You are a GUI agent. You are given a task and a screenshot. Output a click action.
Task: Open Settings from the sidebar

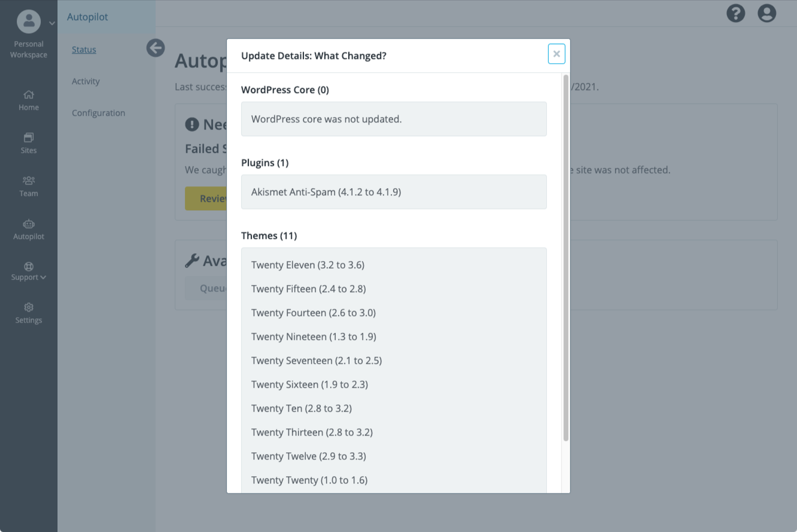pos(28,313)
